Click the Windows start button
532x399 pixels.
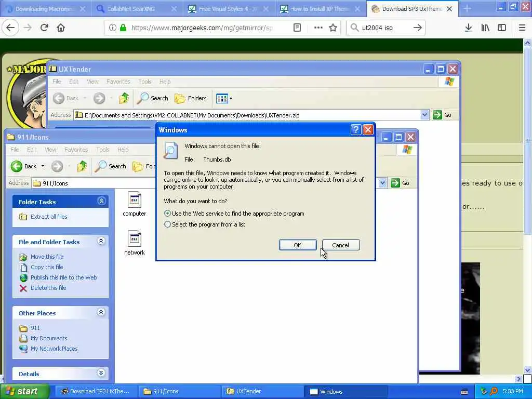click(x=24, y=391)
